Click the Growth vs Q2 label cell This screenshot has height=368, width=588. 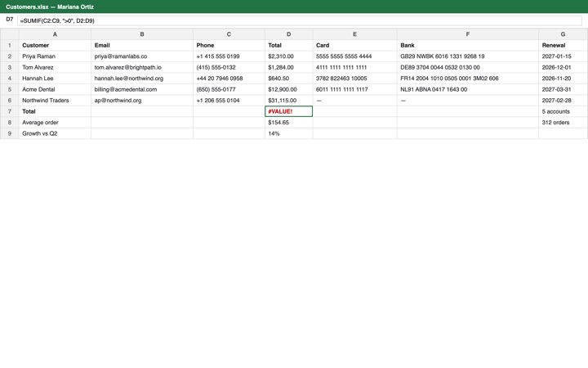(55, 133)
